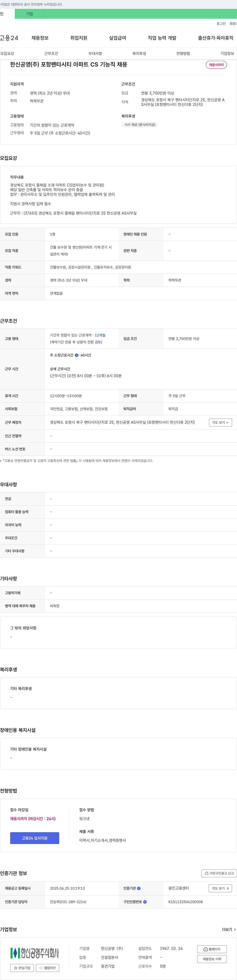
Task: Click the 국민연금, 고용보험, 산재보험, 건강보험 cell
Action: point(79,409)
